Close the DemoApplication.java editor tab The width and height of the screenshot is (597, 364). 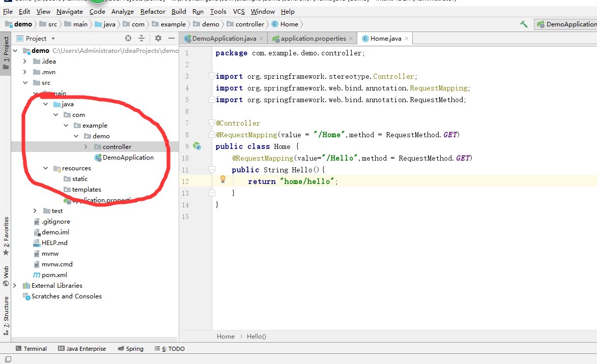coord(262,39)
